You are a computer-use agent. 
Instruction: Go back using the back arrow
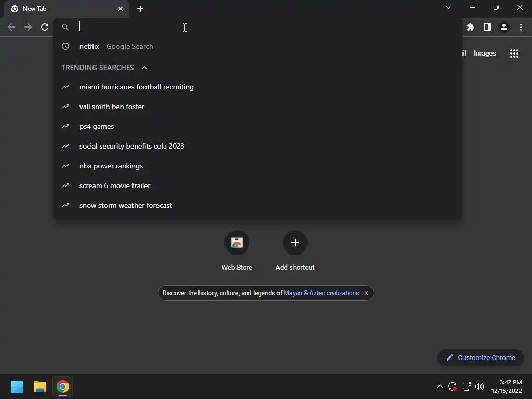coord(11,27)
